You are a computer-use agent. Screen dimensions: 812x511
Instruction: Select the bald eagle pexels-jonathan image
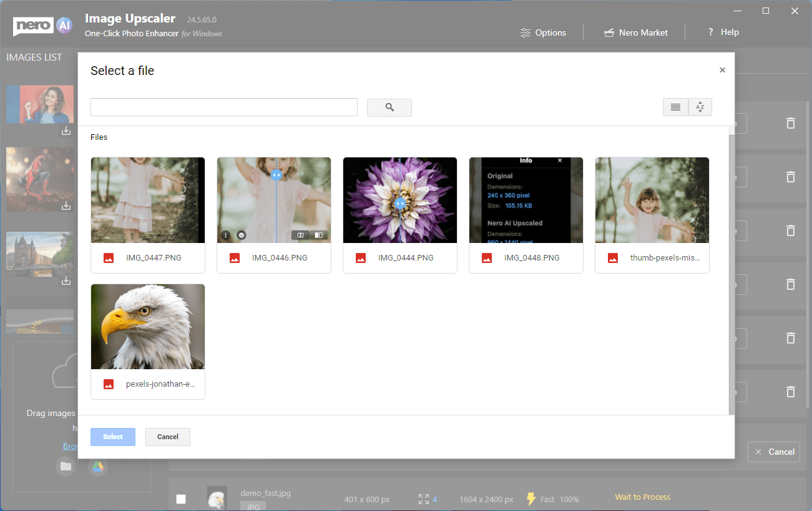tap(148, 327)
